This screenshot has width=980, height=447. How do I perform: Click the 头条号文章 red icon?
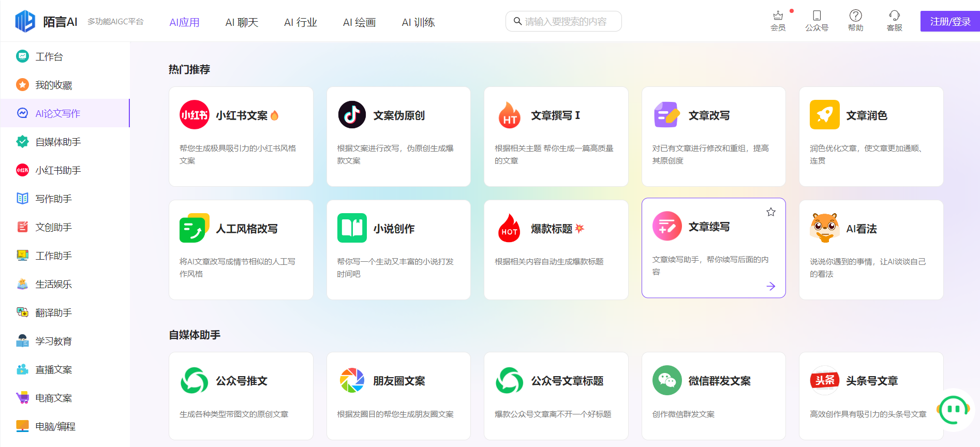(825, 380)
